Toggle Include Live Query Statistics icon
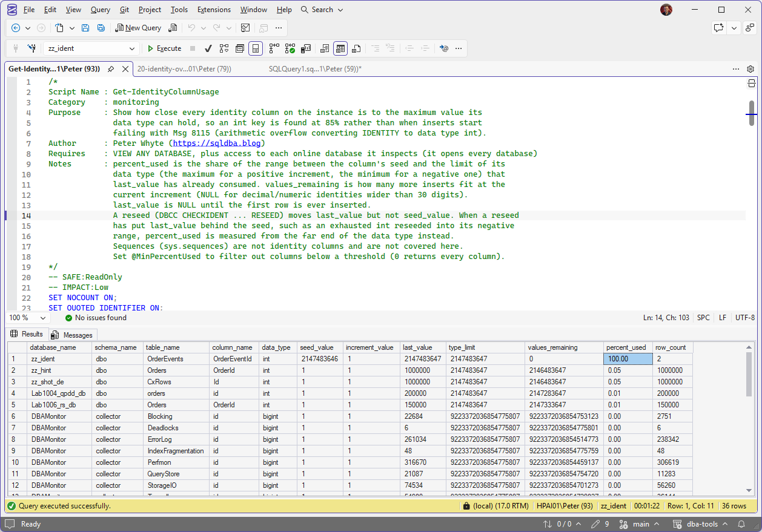This screenshot has width=762, height=532. pos(290,48)
